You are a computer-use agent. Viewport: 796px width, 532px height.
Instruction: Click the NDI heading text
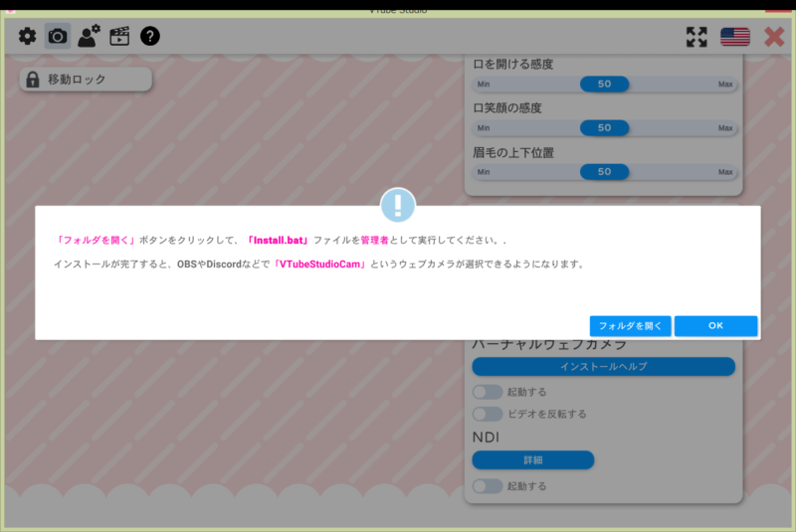486,438
